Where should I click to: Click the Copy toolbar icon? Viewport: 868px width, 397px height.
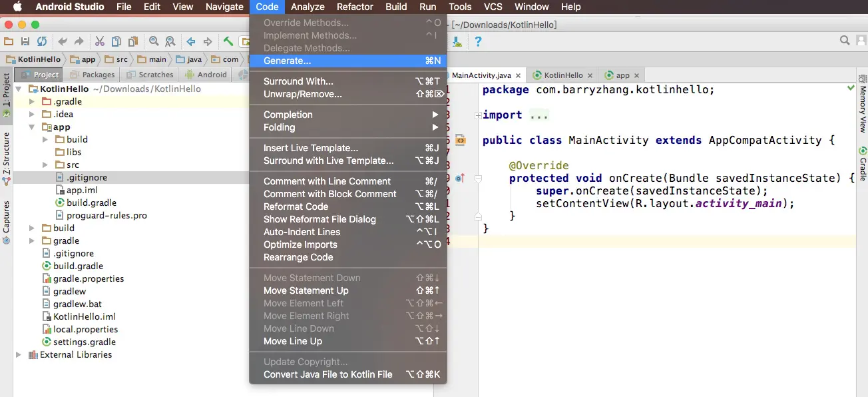(x=116, y=41)
